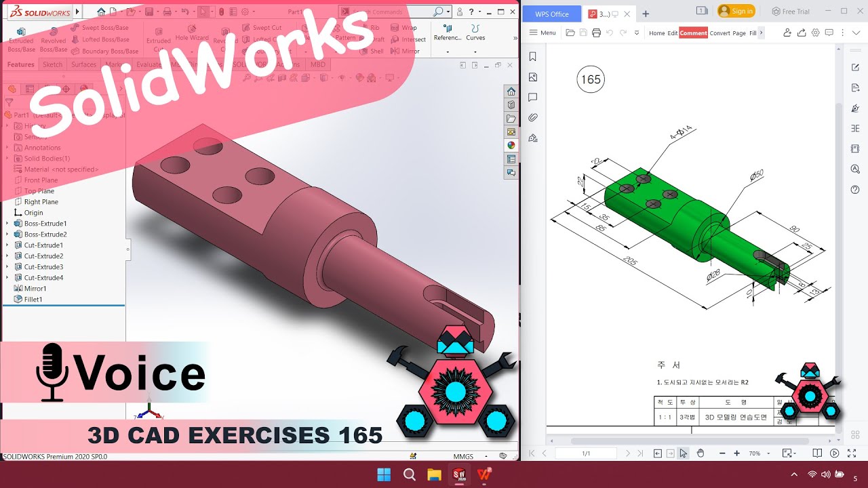Open the WPS Thumbnail sidebar icon
The height and width of the screenshot is (488, 868).
533,77
